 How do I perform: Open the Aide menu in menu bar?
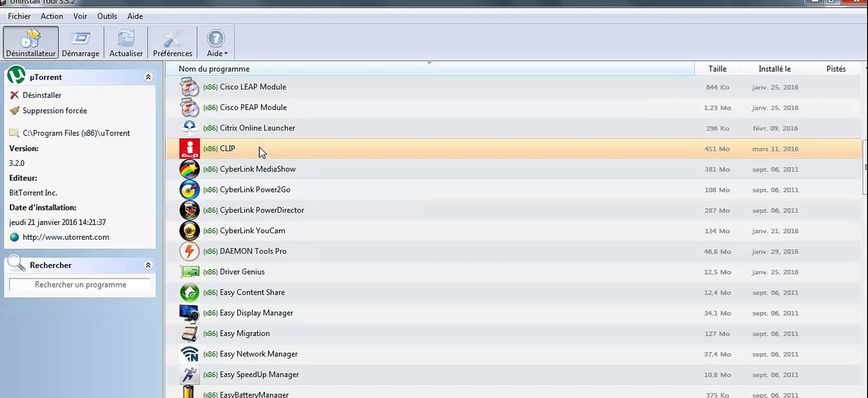point(135,16)
